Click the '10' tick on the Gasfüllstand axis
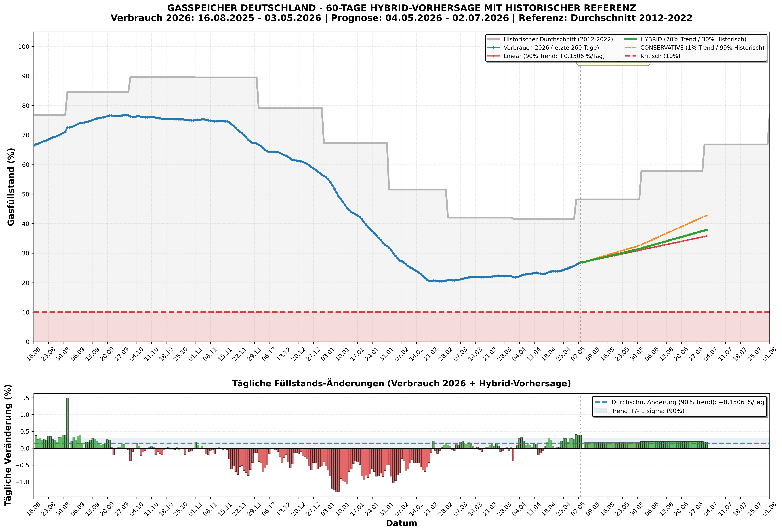 pos(26,312)
